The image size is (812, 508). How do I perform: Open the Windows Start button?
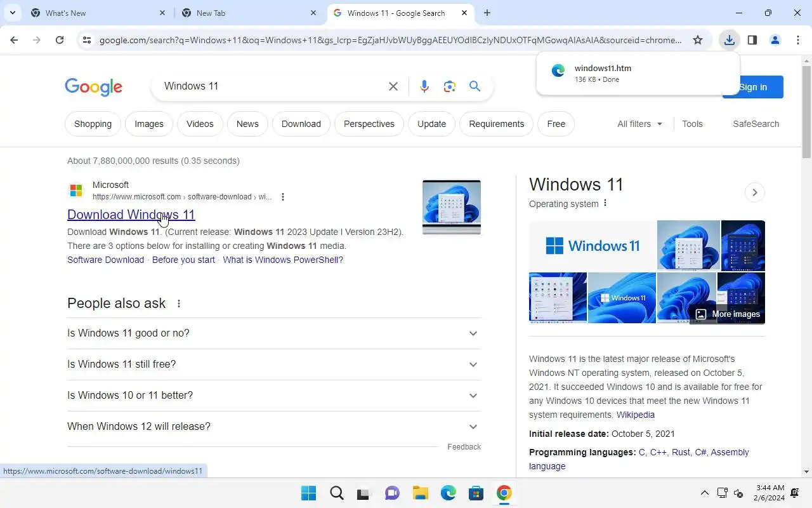tap(309, 493)
